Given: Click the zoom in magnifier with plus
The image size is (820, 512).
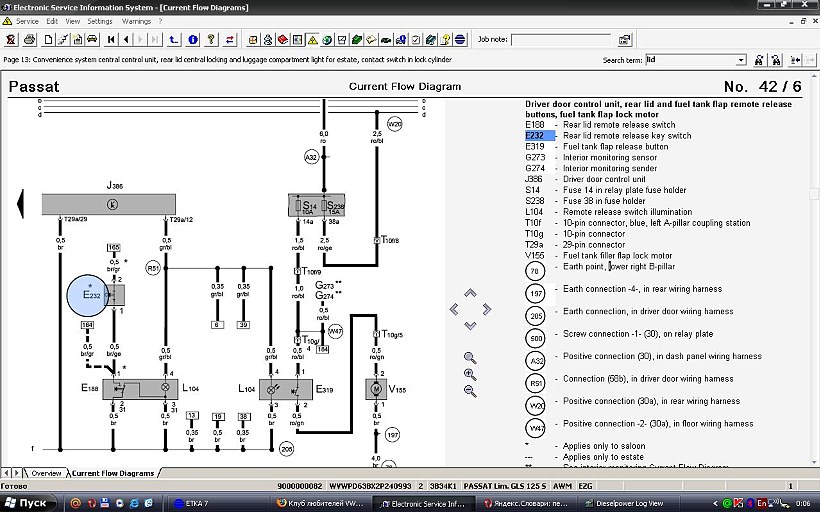Looking at the screenshot, I should pyautogui.click(x=470, y=374).
